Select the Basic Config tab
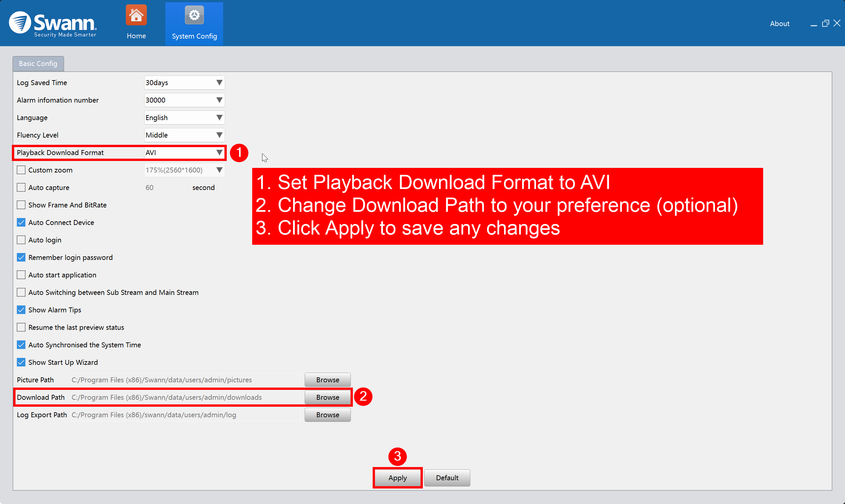845x504 pixels. [x=38, y=64]
